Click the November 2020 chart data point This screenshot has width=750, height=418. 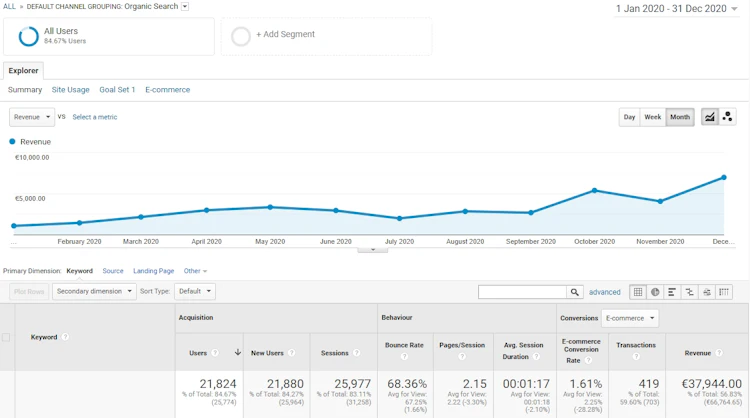tap(660, 201)
